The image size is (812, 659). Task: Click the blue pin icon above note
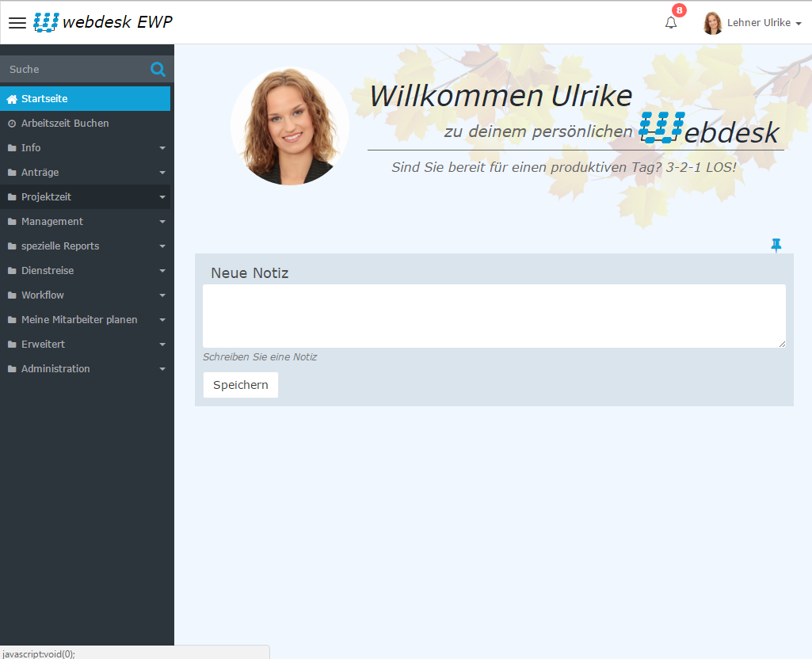pyautogui.click(x=776, y=246)
